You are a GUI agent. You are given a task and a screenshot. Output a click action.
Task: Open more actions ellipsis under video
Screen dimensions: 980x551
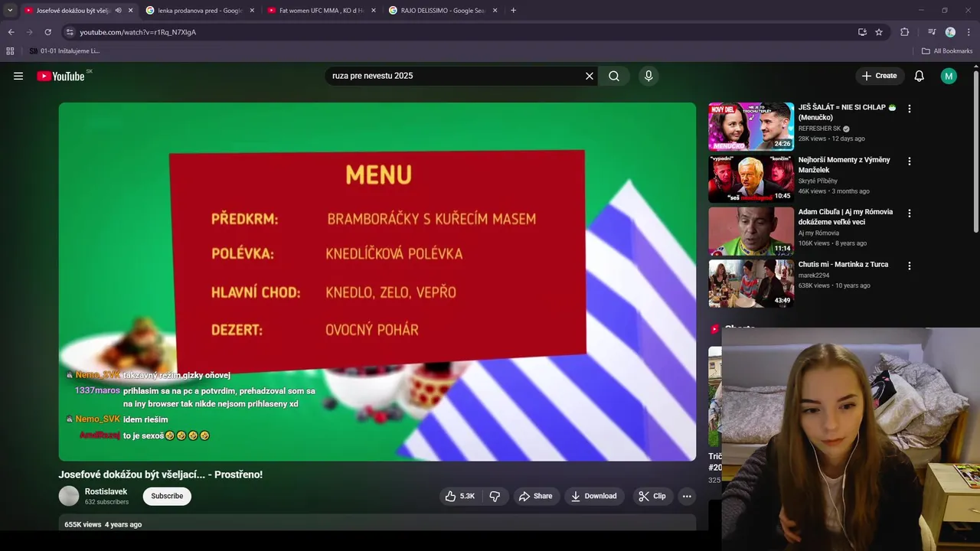click(x=687, y=496)
